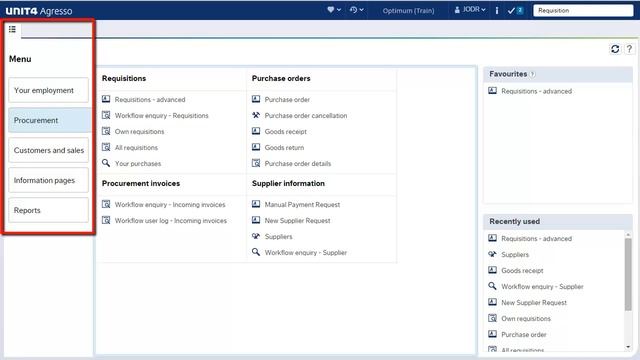Click the Unit4 Agresso logo
The height and width of the screenshot is (360, 640).
pos(39,11)
